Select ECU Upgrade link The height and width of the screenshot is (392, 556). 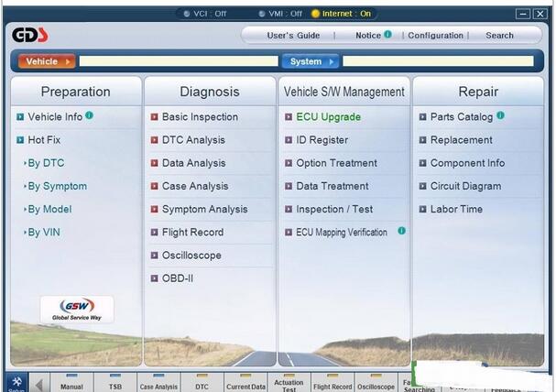click(x=328, y=117)
